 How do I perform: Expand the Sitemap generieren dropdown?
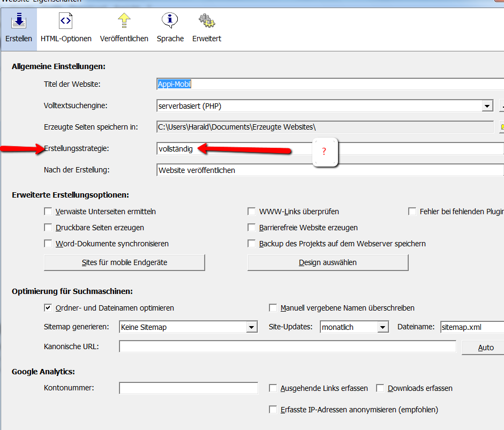(252, 327)
